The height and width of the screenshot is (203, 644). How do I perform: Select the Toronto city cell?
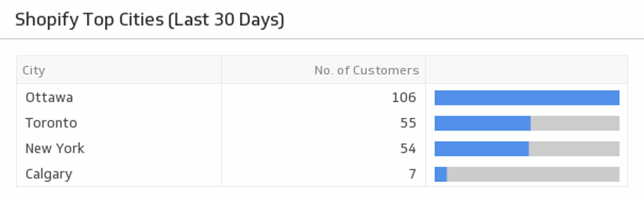coord(51,123)
